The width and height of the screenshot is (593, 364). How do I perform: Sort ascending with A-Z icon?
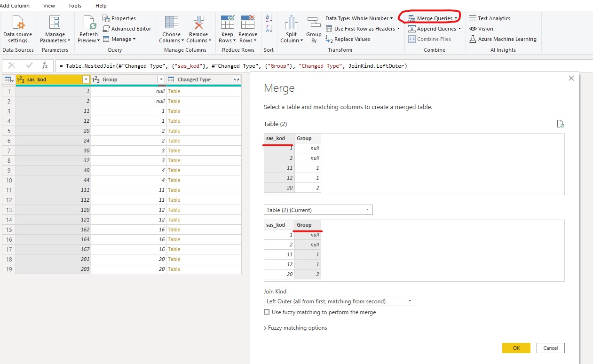269,18
